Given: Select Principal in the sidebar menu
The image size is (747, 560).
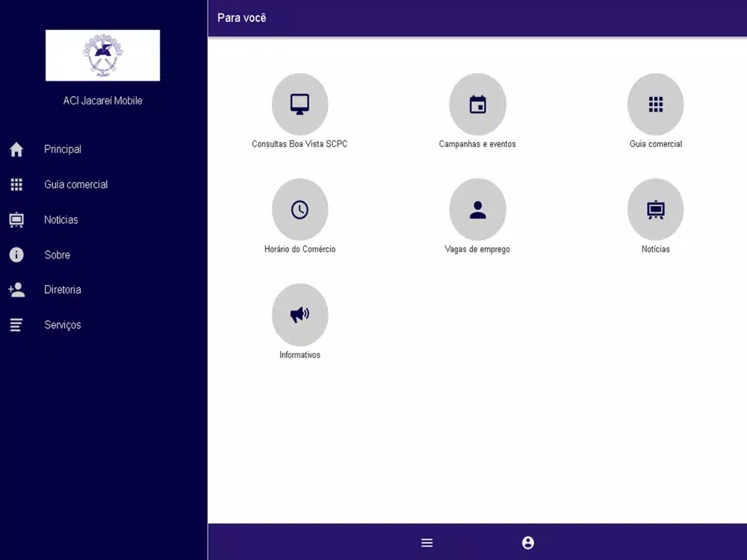Looking at the screenshot, I should (x=63, y=149).
